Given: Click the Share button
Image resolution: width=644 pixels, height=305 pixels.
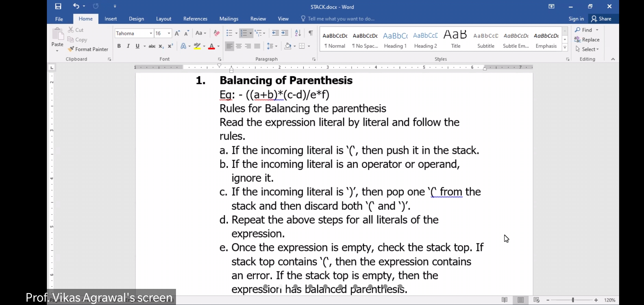Looking at the screenshot, I should point(601,19).
